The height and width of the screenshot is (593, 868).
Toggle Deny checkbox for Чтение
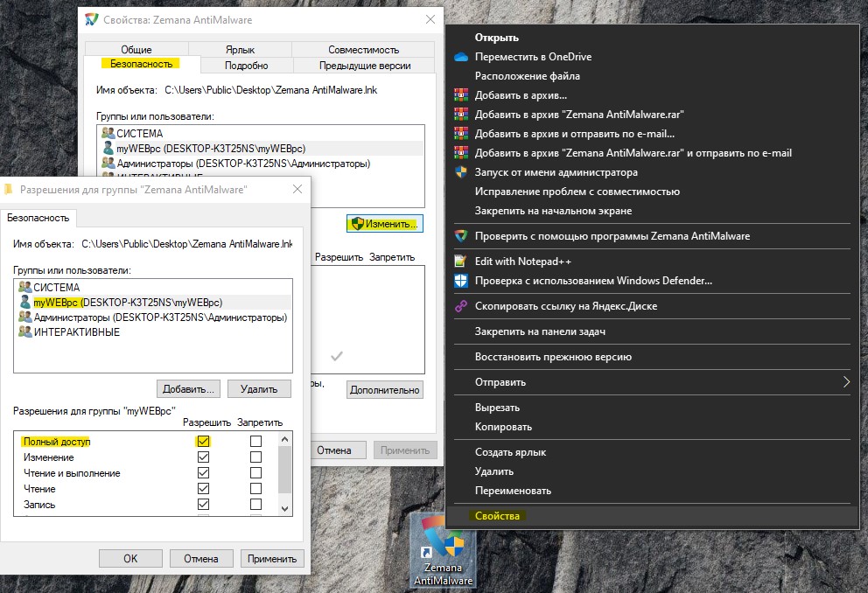[255, 488]
